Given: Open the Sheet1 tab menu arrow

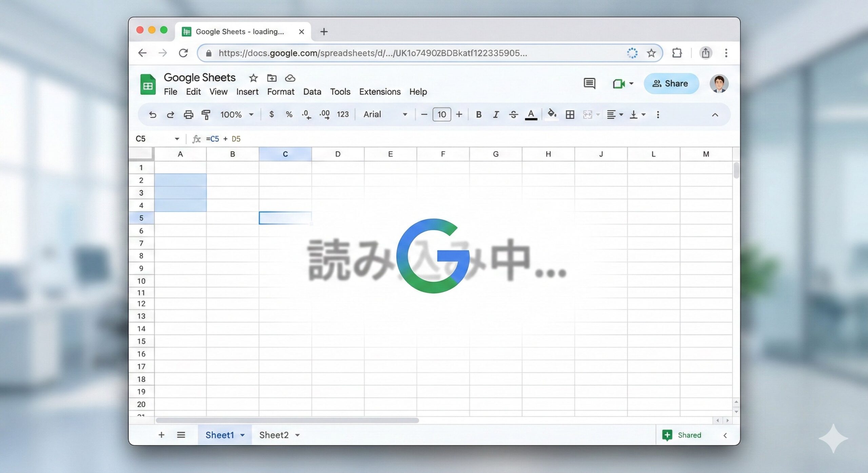Looking at the screenshot, I should pyautogui.click(x=242, y=435).
